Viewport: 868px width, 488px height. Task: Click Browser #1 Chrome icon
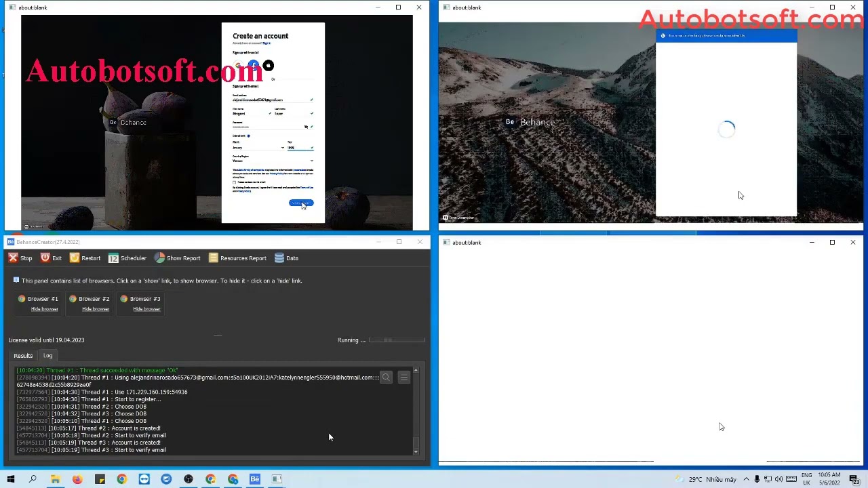22,298
